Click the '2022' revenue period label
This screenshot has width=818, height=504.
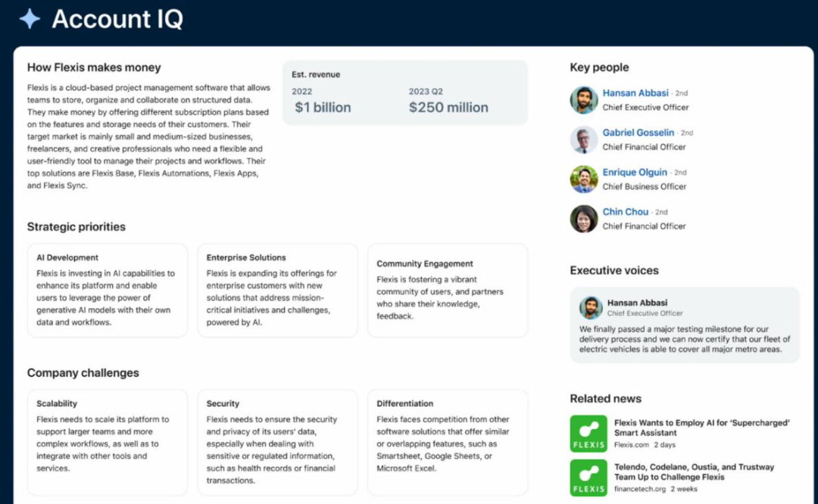pos(301,92)
